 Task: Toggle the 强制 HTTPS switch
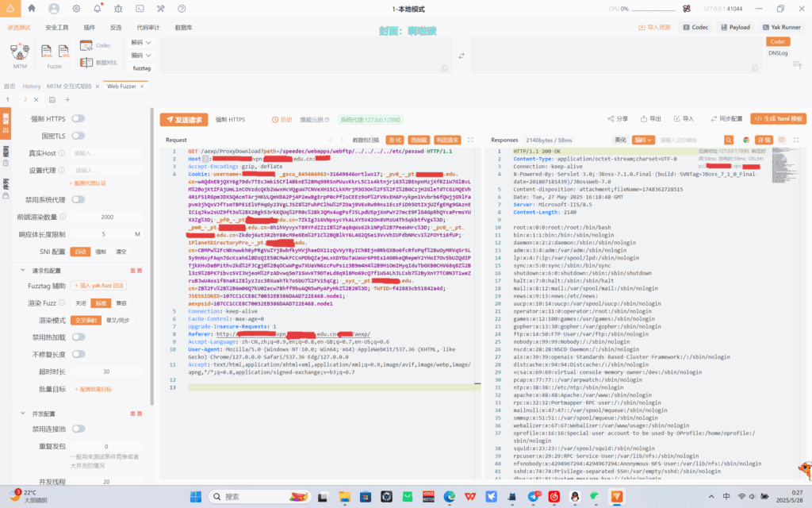click(79, 119)
